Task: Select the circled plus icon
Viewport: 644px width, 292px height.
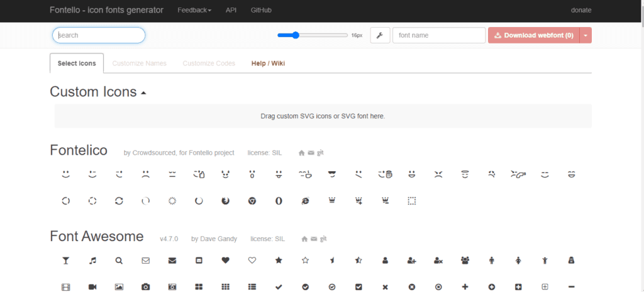Action: (492, 287)
